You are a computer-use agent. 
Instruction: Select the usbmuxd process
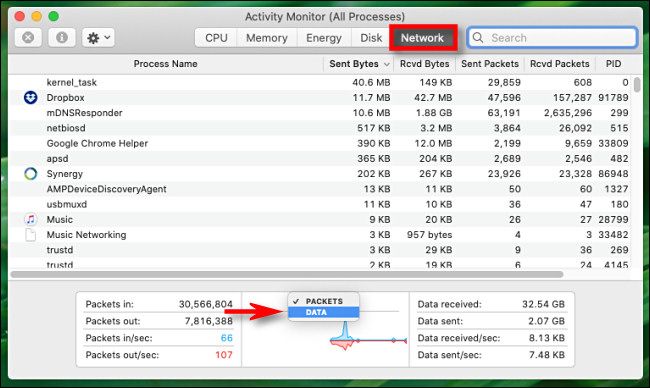coord(67,204)
